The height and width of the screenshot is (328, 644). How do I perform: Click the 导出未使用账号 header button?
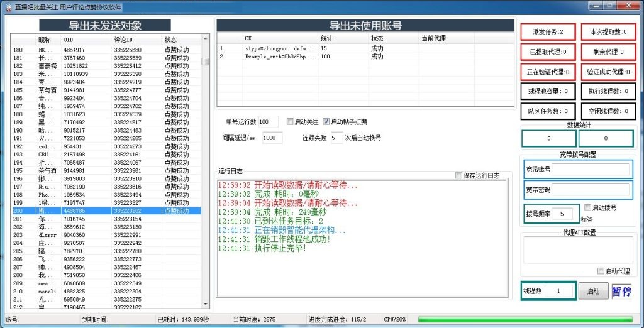(365, 26)
